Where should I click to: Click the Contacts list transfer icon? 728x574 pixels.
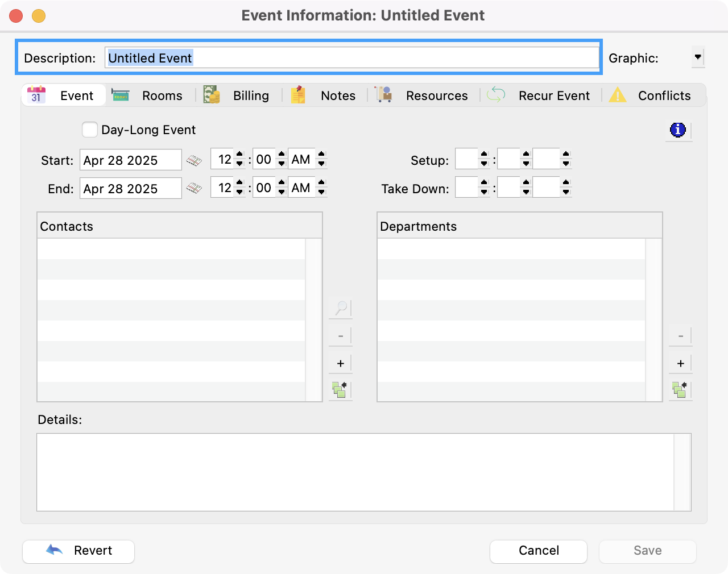340,390
